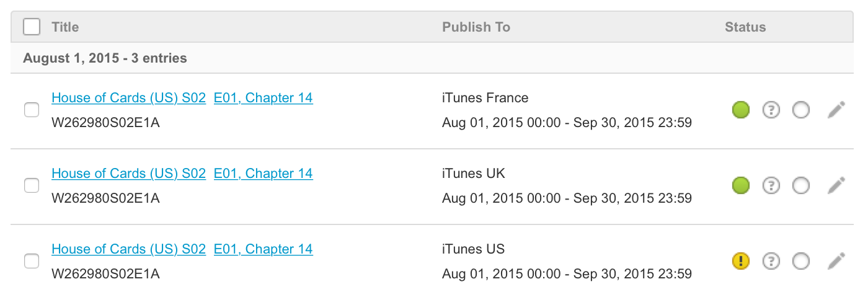868x292 pixels.
Task: Open House of Cards (US) S02 link, France row
Action: [x=128, y=98]
